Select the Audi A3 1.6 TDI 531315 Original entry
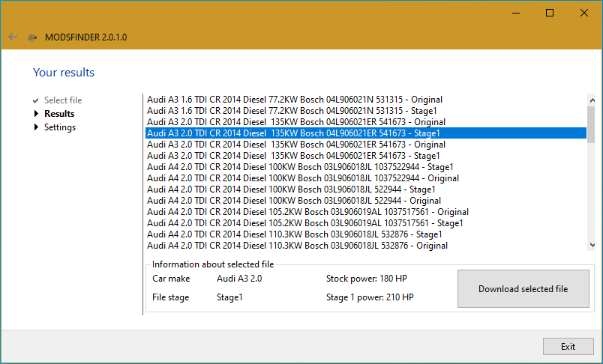This screenshot has width=603, height=364. [x=295, y=100]
